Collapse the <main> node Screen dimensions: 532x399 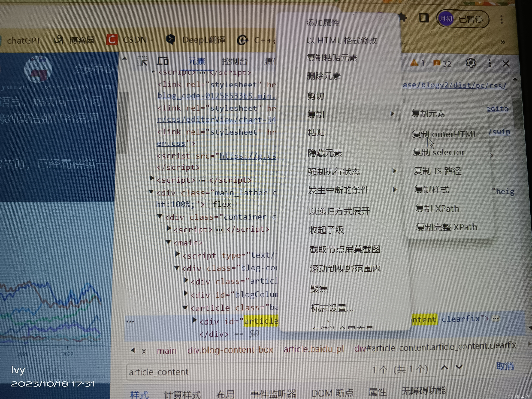(168, 242)
